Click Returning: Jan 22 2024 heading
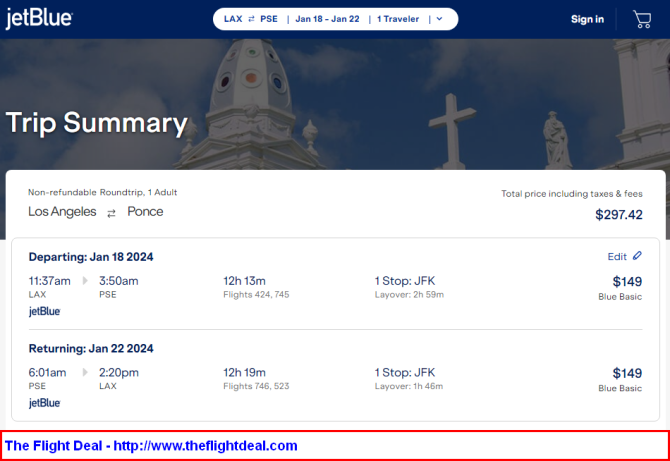Viewport: 670px width, 461px height. [91, 348]
